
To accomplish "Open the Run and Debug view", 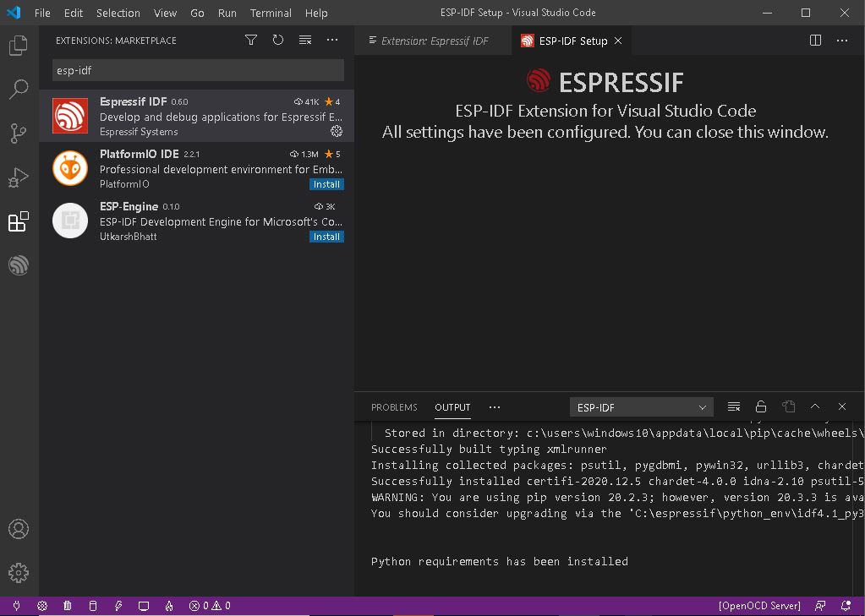I will [x=19, y=177].
